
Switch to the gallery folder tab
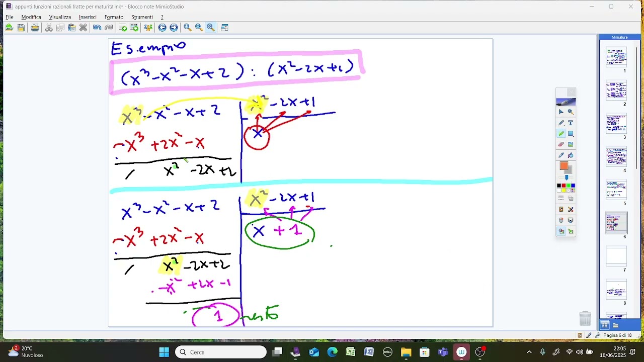point(615,325)
